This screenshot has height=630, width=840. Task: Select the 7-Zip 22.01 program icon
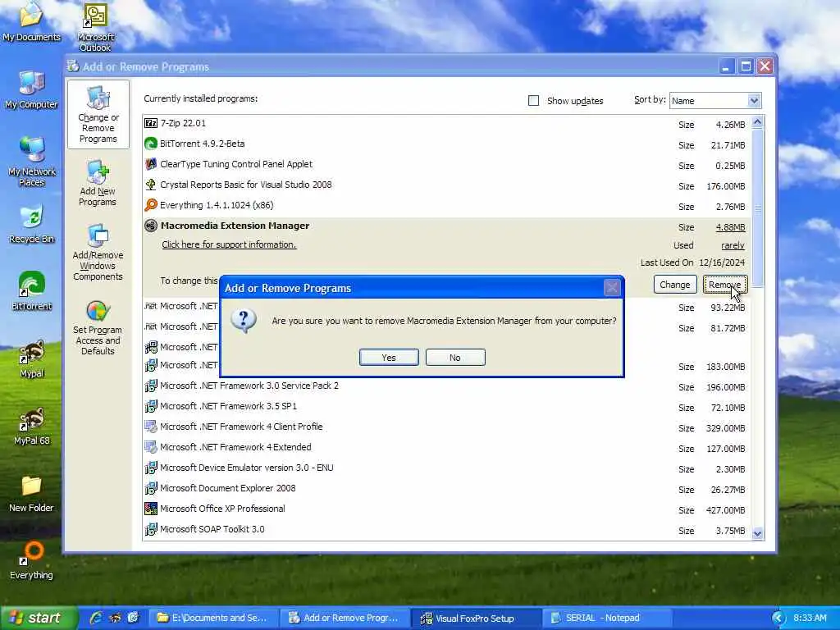[x=151, y=123]
